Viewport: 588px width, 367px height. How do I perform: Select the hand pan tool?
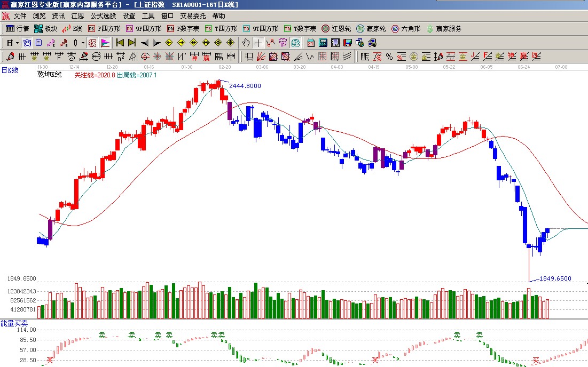pos(246,43)
